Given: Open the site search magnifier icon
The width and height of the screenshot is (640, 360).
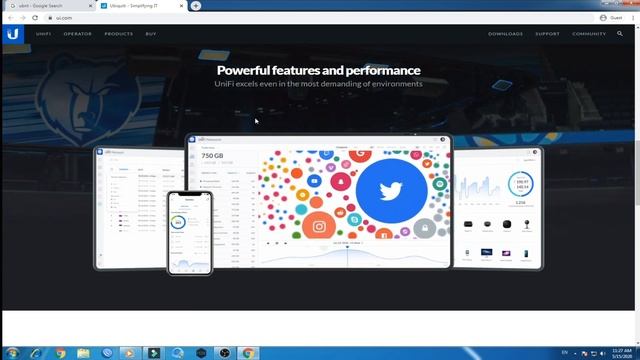Looking at the screenshot, I should click(620, 34).
